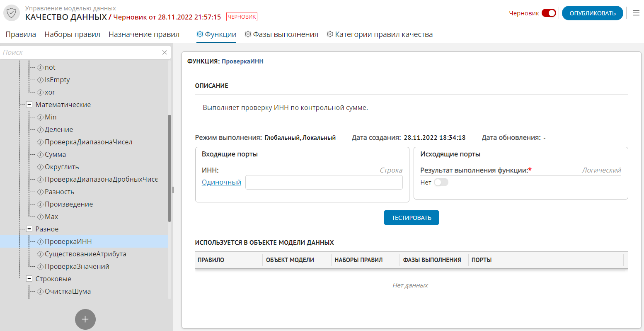
Task: Click function icon next to 'Сумма'
Action: point(40,154)
